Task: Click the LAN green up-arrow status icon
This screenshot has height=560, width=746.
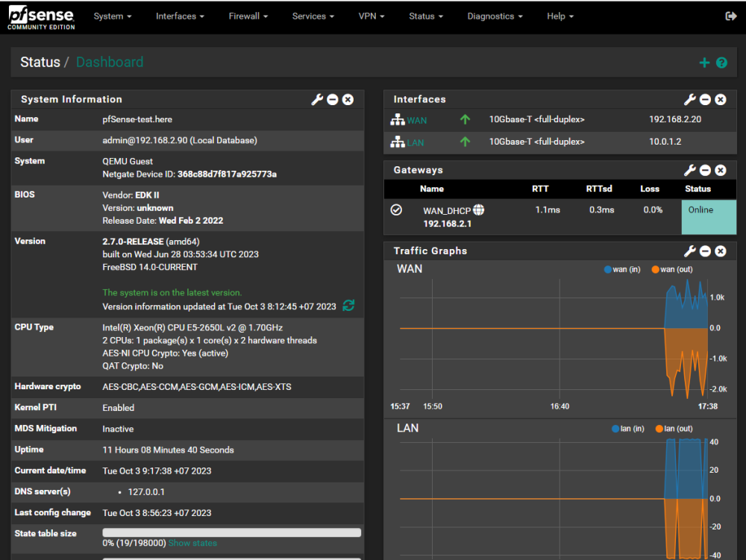Action: click(x=465, y=141)
